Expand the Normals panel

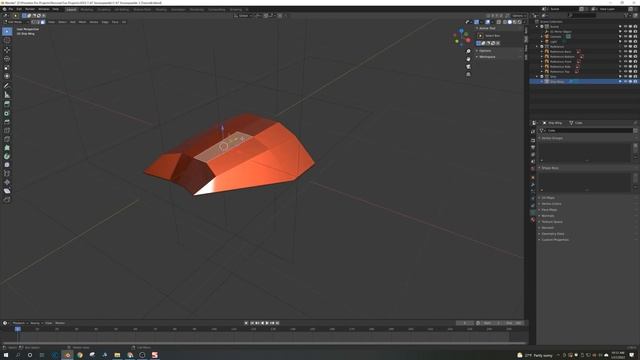(x=547, y=216)
